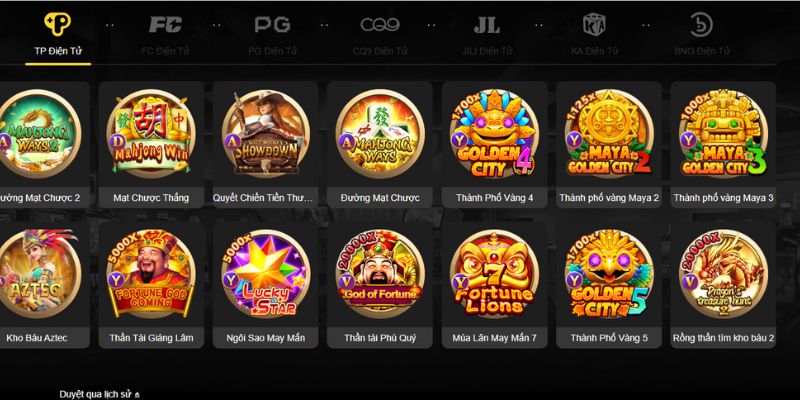Launch the Maya Golden City 2 icon
The height and width of the screenshot is (400, 800).
[609, 134]
